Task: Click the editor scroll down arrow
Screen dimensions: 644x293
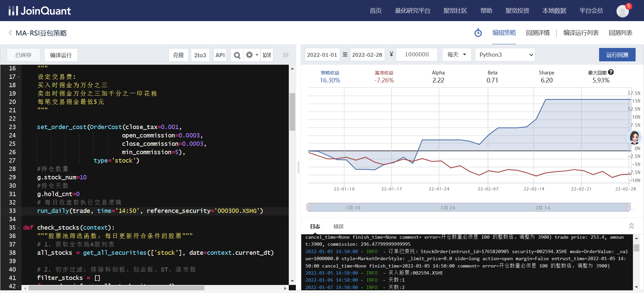Action: click(292, 281)
